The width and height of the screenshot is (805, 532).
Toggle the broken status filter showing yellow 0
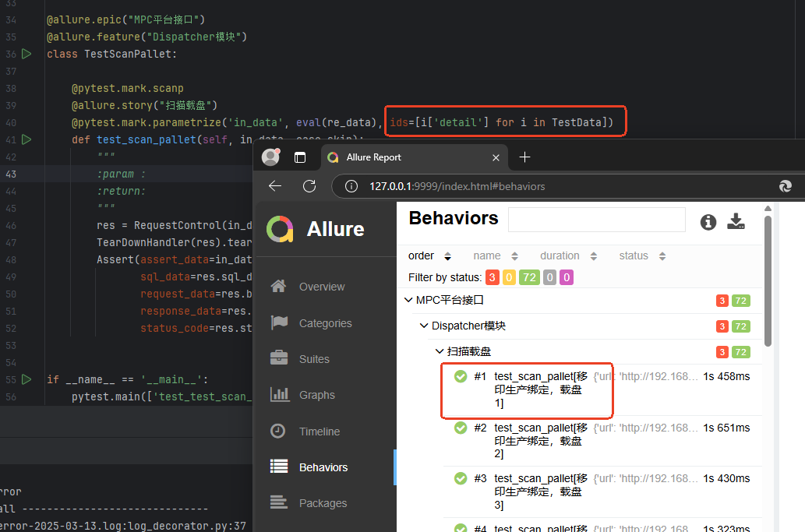pos(509,277)
